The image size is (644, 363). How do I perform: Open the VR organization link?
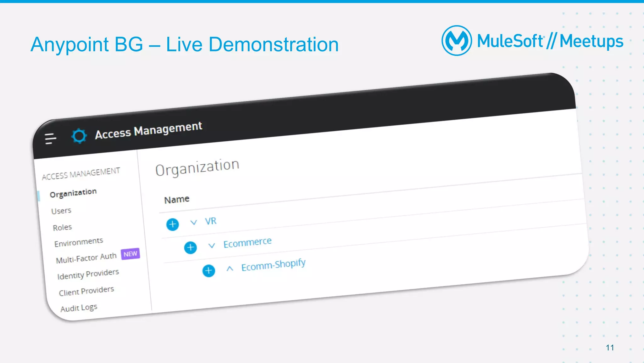point(211,221)
